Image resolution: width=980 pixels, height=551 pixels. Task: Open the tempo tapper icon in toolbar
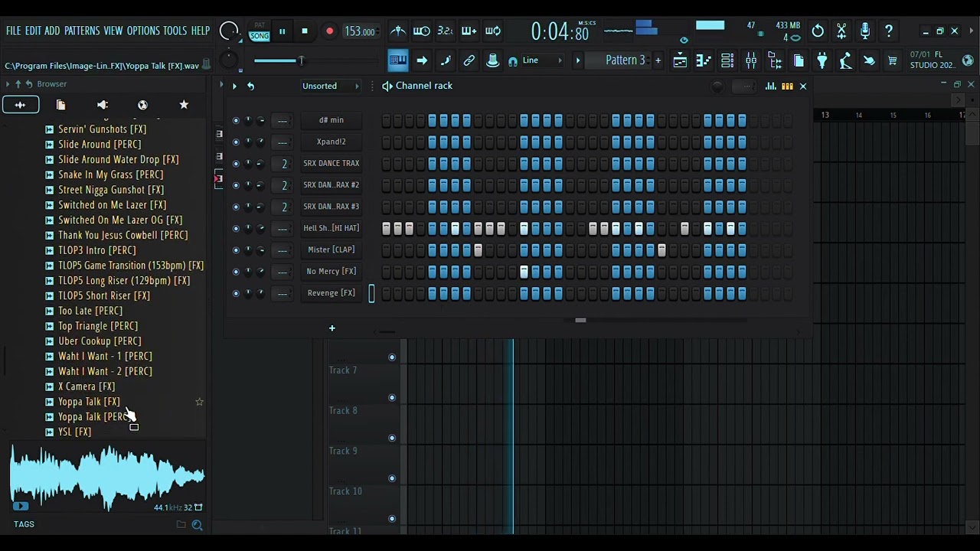click(845, 61)
